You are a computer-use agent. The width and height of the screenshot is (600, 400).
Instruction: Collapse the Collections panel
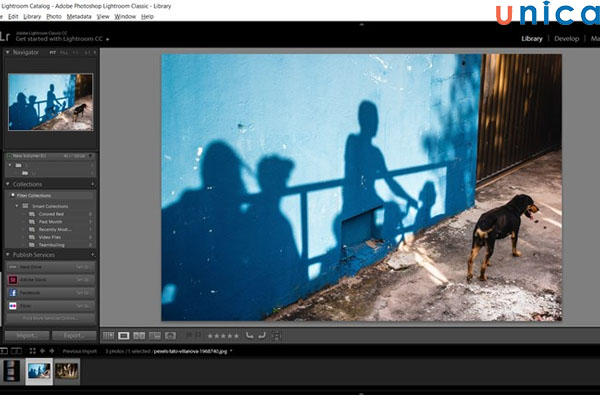[x=8, y=184]
